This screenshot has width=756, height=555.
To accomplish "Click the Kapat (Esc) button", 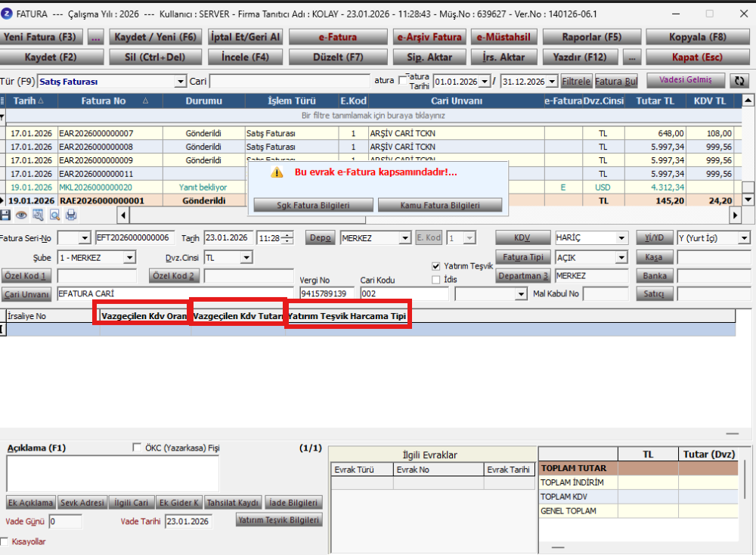I will pyautogui.click(x=698, y=57).
